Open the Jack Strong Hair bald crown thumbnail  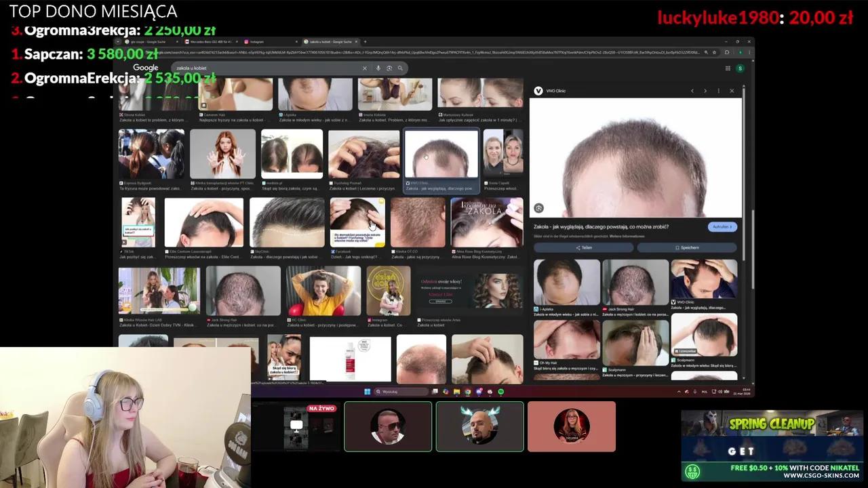pyautogui.click(x=243, y=291)
